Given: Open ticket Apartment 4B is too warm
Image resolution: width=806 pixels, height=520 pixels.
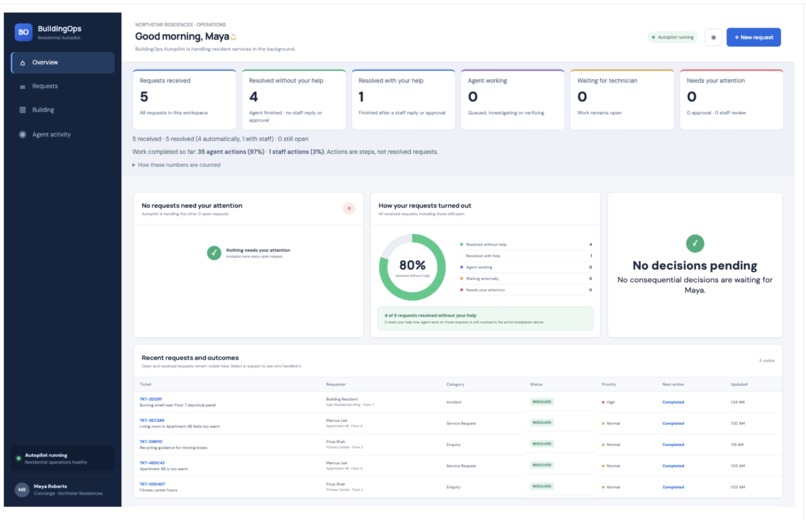Looking at the screenshot, I should point(152,462).
